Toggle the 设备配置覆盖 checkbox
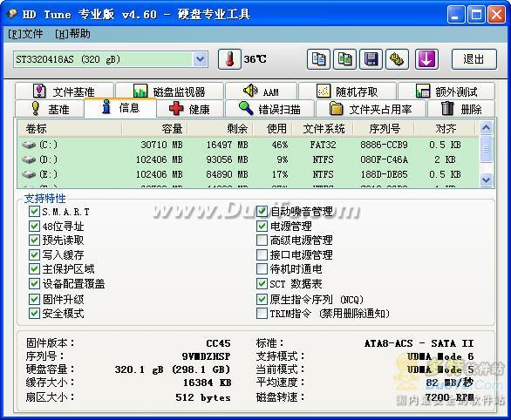This screenshot has height=420, width=511. tap(34, 283)
